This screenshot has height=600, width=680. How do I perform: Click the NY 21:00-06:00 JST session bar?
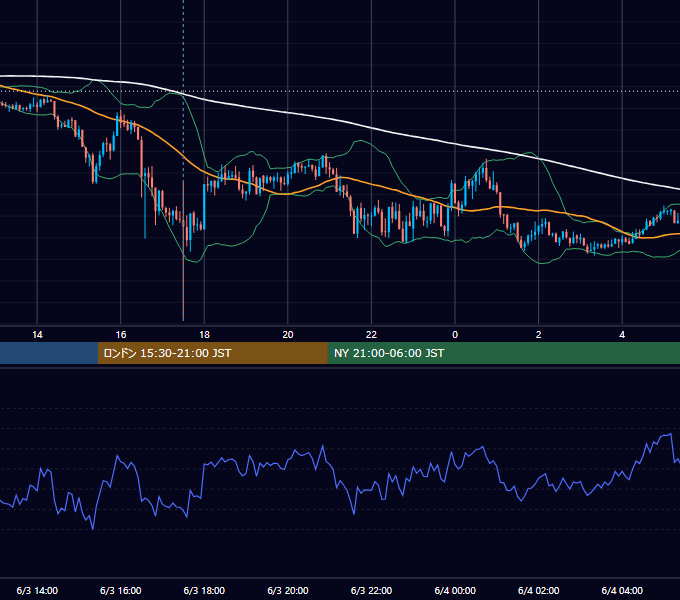click(503, 353)
